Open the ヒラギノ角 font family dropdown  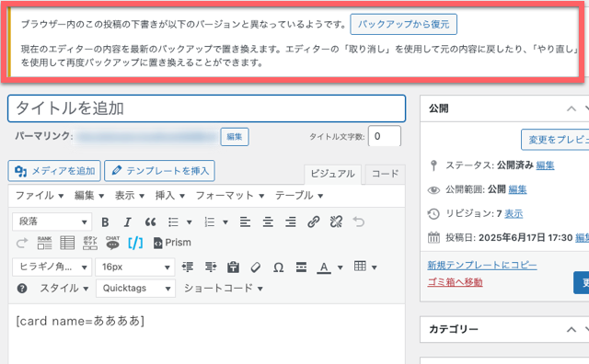coord(52,267)
